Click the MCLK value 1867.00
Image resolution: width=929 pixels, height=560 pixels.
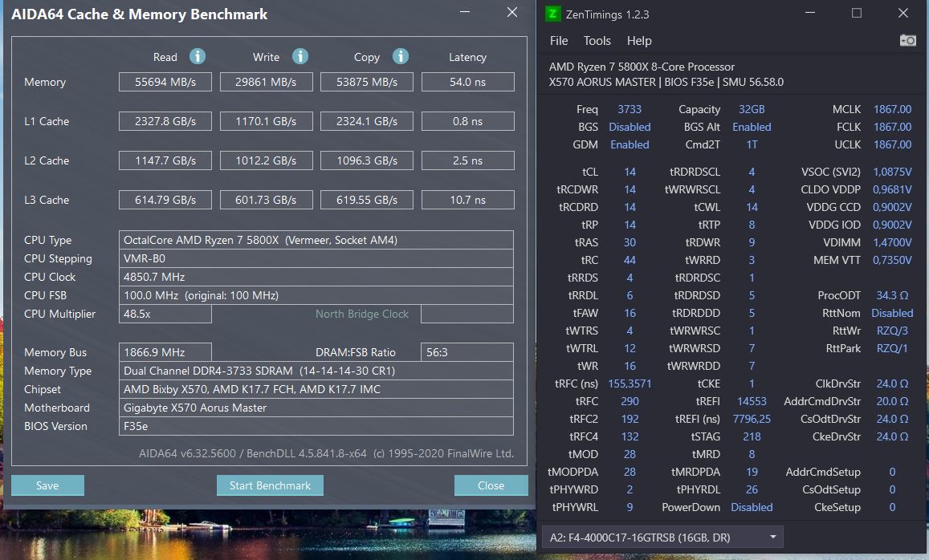tap(892, 110)
